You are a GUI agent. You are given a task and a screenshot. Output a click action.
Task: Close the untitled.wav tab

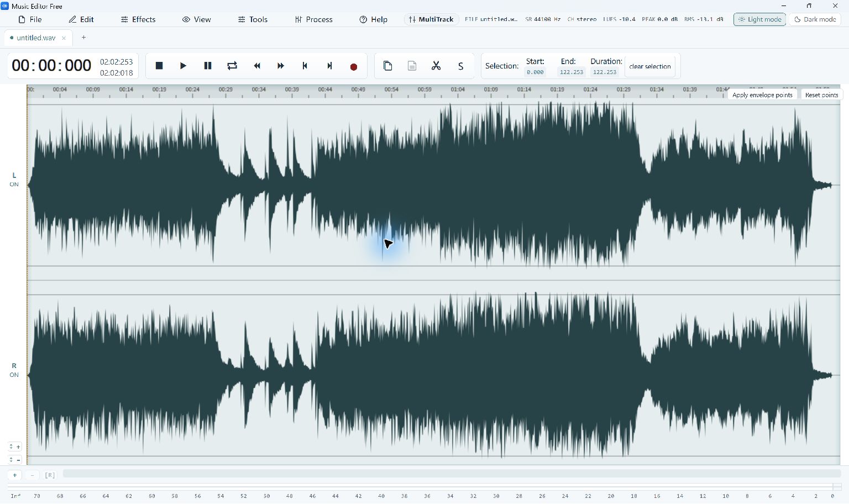(x=64, y=38)
